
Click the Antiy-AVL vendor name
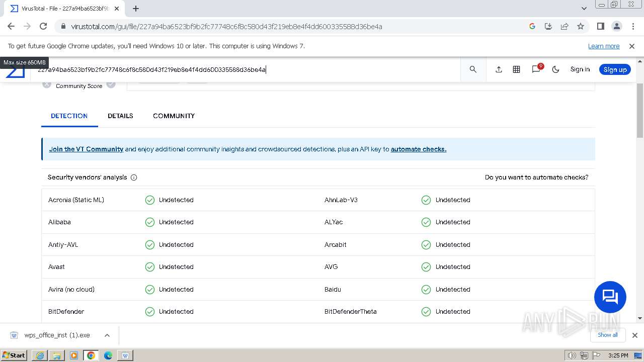(x=63, y=245)
